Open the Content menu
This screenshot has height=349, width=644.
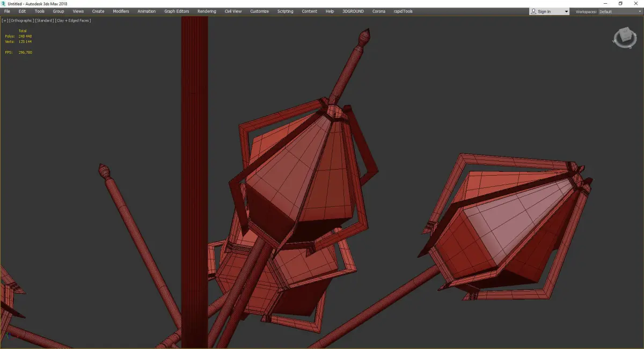point(309,11)
